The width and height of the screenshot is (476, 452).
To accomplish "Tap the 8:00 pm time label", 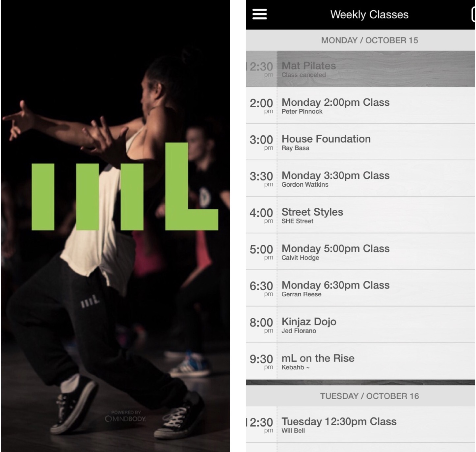I will (261, 325).
